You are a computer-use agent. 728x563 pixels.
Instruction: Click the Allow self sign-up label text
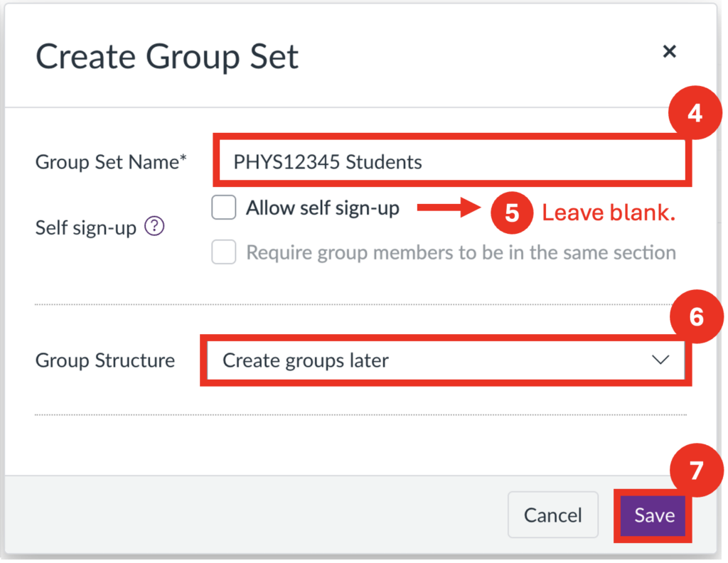pyautogui.click(x=323, y=208)
